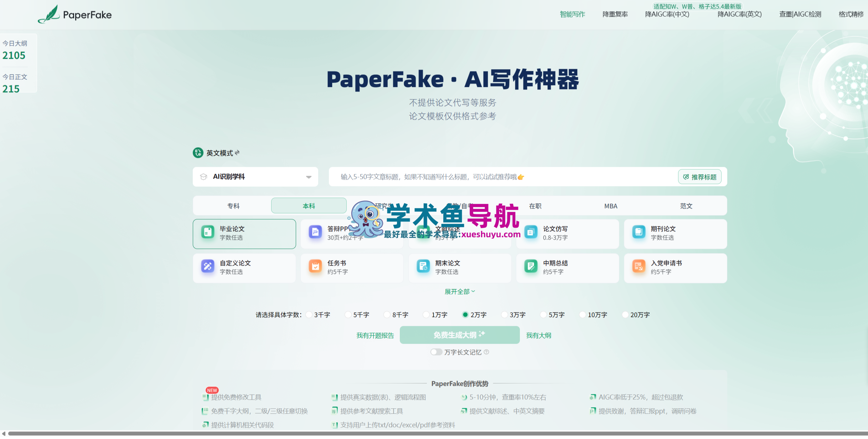
Task: Open the 智能写作 navigation item
Action: pyautogui.click(x=572, y=14)
